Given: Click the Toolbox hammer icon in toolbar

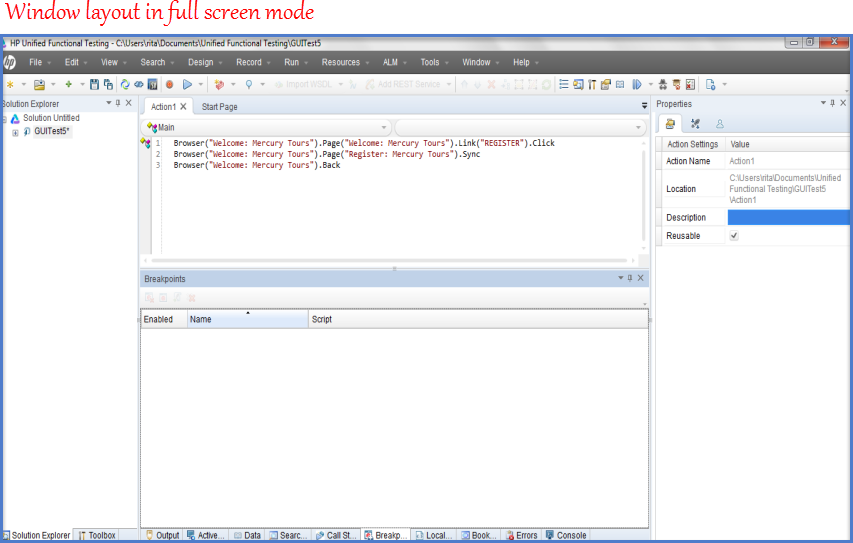Looking at the screenshot, I should click(592, 84).
